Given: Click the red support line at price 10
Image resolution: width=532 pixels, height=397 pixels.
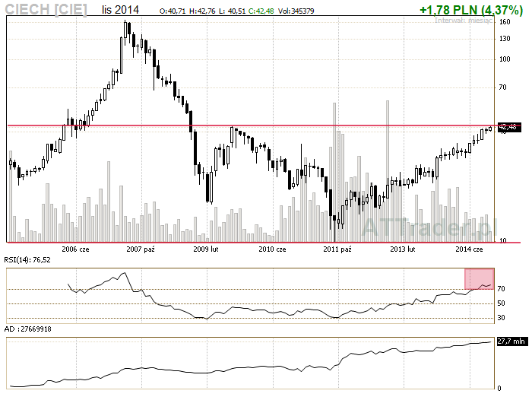Looking at the screenshot, I should 263,243.
